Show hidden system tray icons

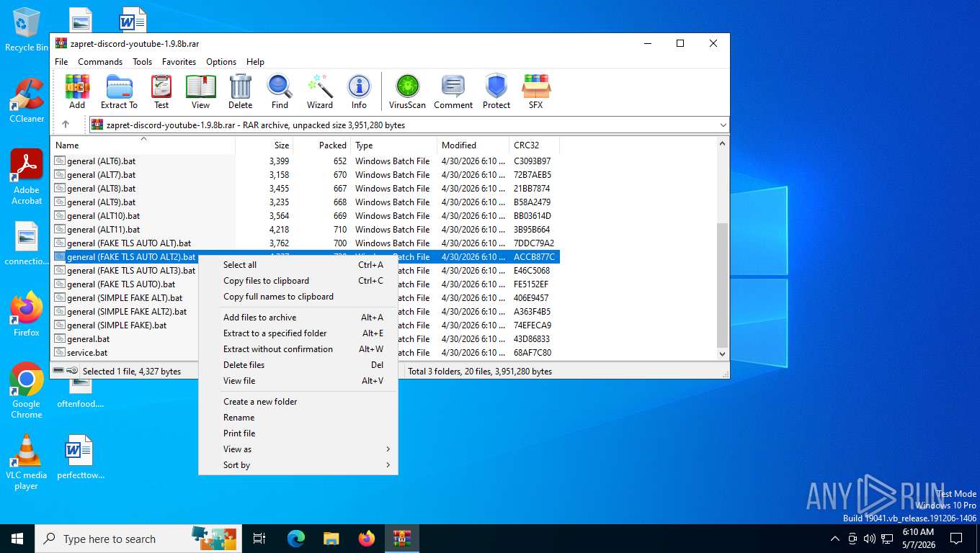pyautogui.click(x=835, y=539)
